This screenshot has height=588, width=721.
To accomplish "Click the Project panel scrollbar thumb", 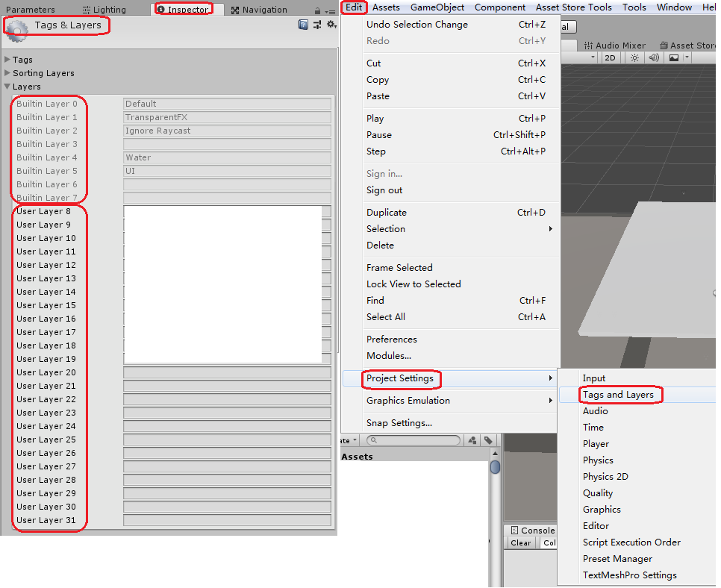I will (496, 466).
